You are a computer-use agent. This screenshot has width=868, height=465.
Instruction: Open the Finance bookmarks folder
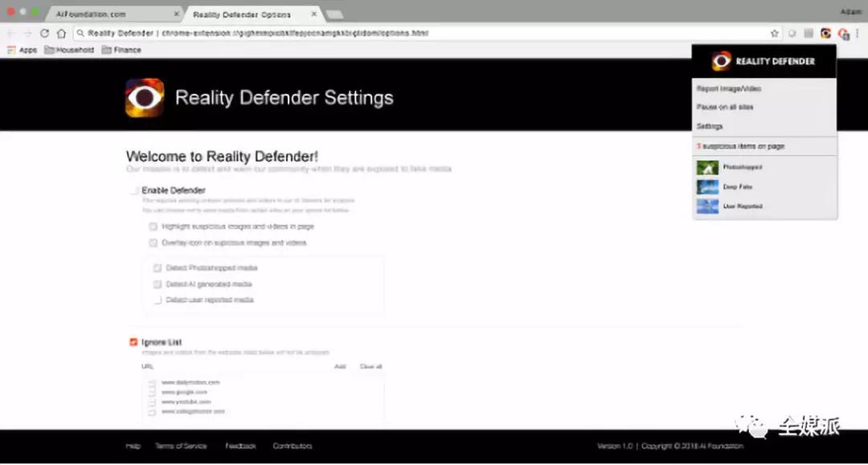point(121,50)
